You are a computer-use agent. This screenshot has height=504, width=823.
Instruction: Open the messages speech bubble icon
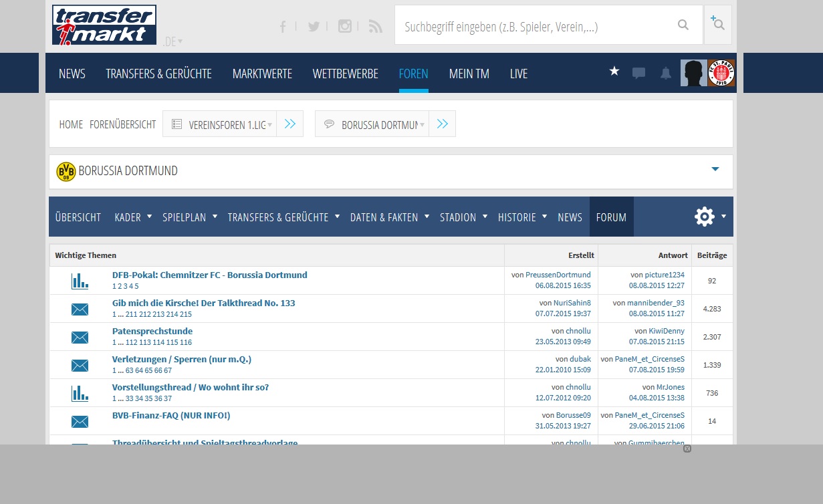tap(639, 74)
